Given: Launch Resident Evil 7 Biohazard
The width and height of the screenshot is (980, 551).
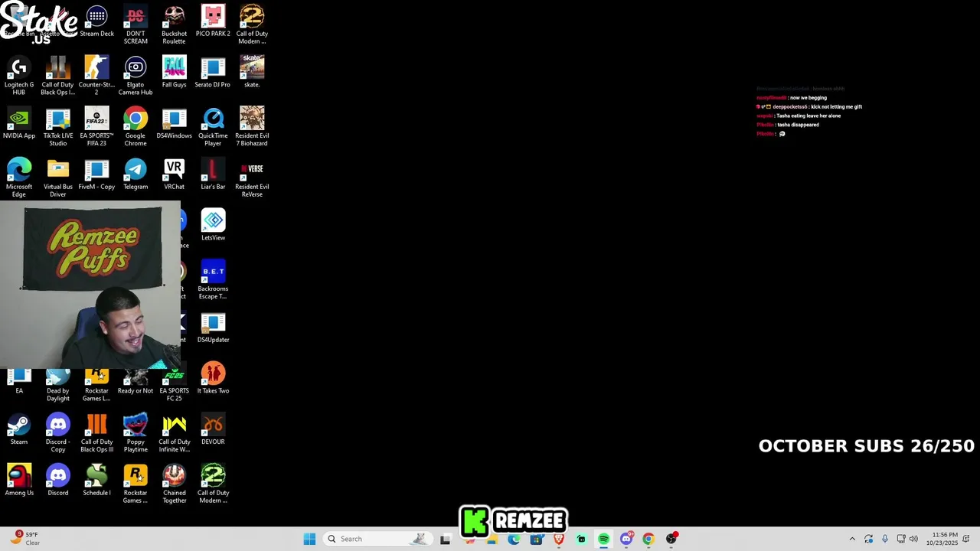Looking at the screenshot, I should coord(252,127).
